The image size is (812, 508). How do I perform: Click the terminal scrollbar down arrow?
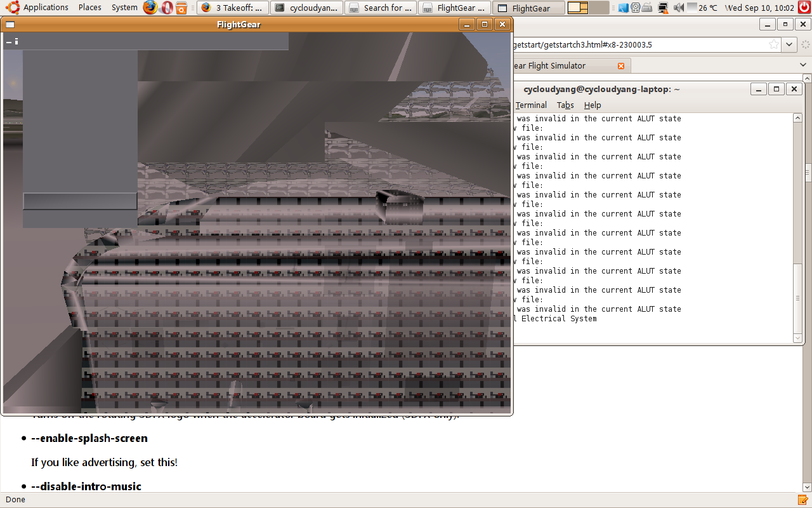[x=797, y=338]
